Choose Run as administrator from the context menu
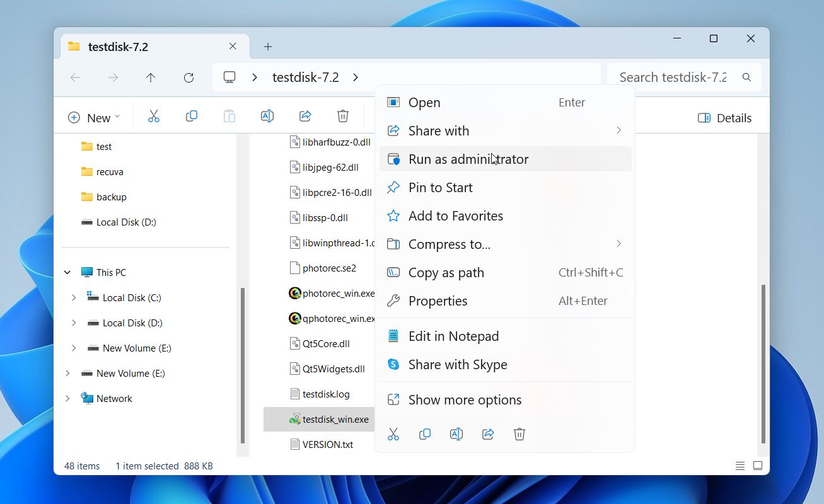This screenshot has height=504, width=824. tap(468, 159)
